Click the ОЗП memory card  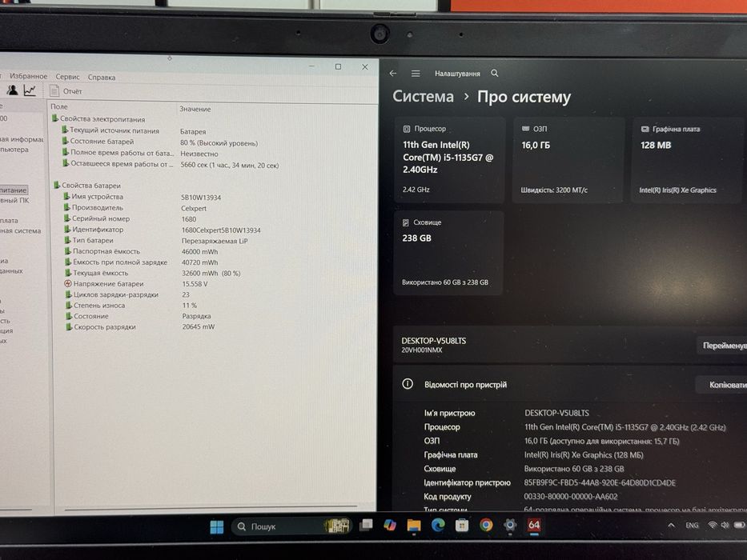[568, 161]
